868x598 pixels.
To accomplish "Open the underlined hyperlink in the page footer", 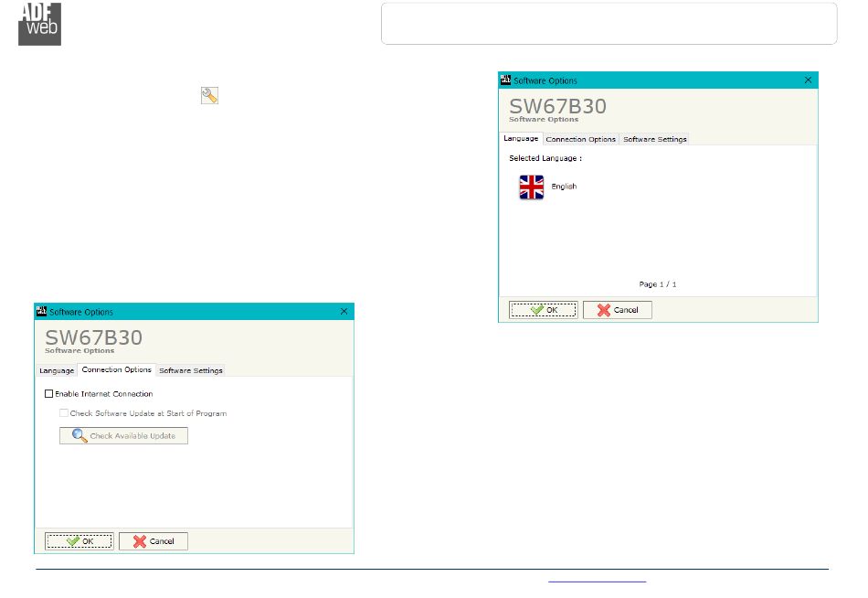I will click(597, 580).
